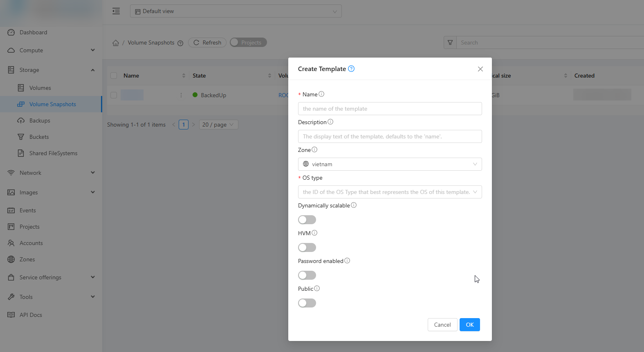Enable the Dynamically scalable switch
The image size is (644, 352).
pos(307,220)
